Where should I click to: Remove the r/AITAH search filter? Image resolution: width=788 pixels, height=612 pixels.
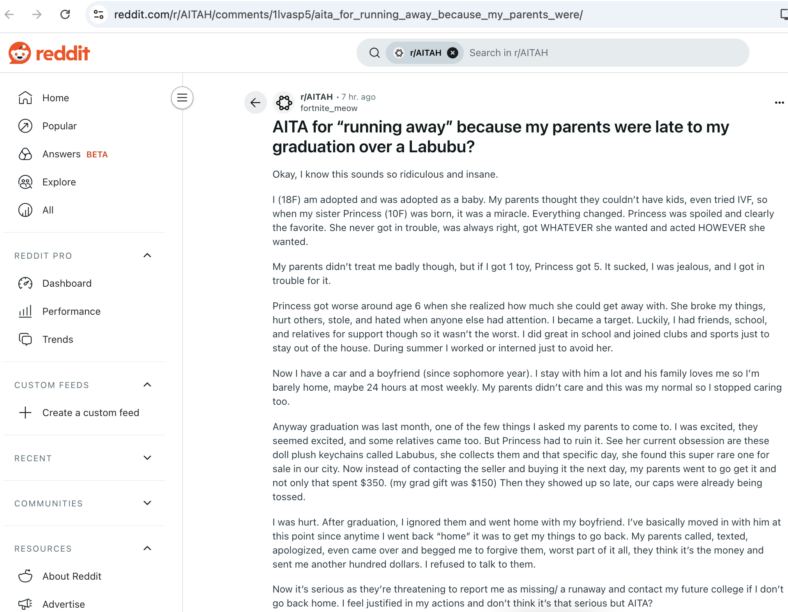click(453, 53)
